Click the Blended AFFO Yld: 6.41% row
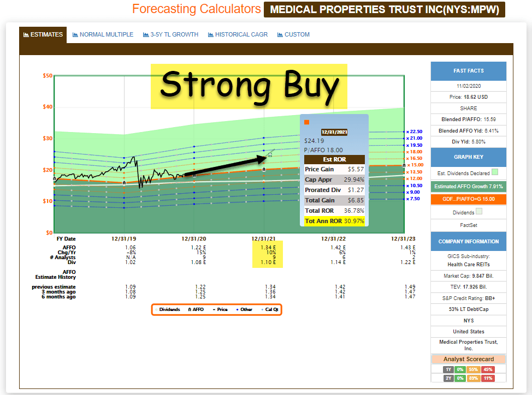The image size is (532, 395). coord(469,131)
